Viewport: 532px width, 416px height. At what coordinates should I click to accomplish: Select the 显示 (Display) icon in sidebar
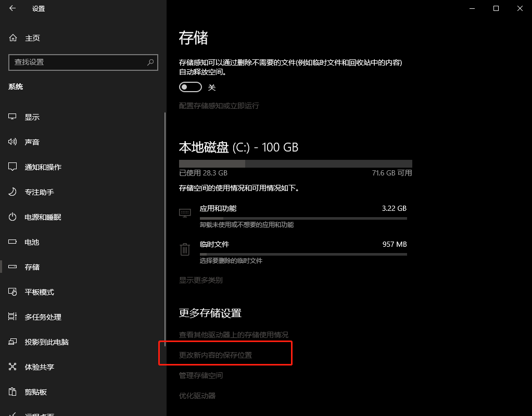pyautogui.click(x=12, y=117)
